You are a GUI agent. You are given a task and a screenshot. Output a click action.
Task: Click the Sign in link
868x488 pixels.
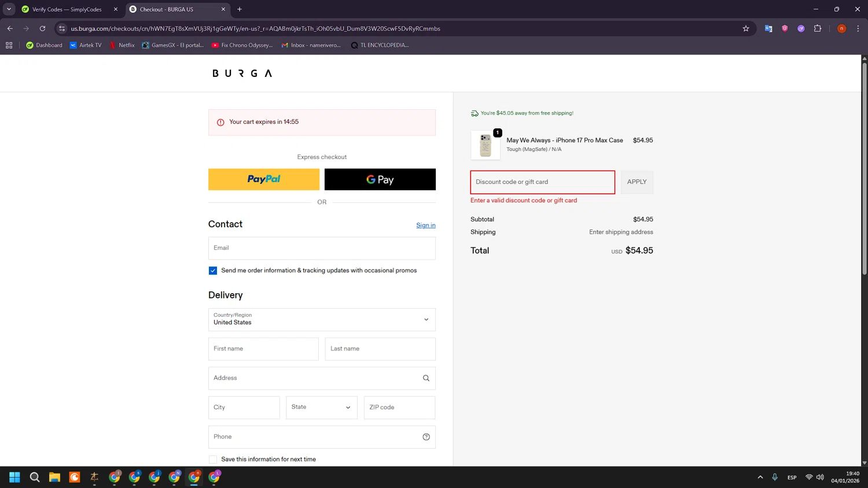pos(426,225)
